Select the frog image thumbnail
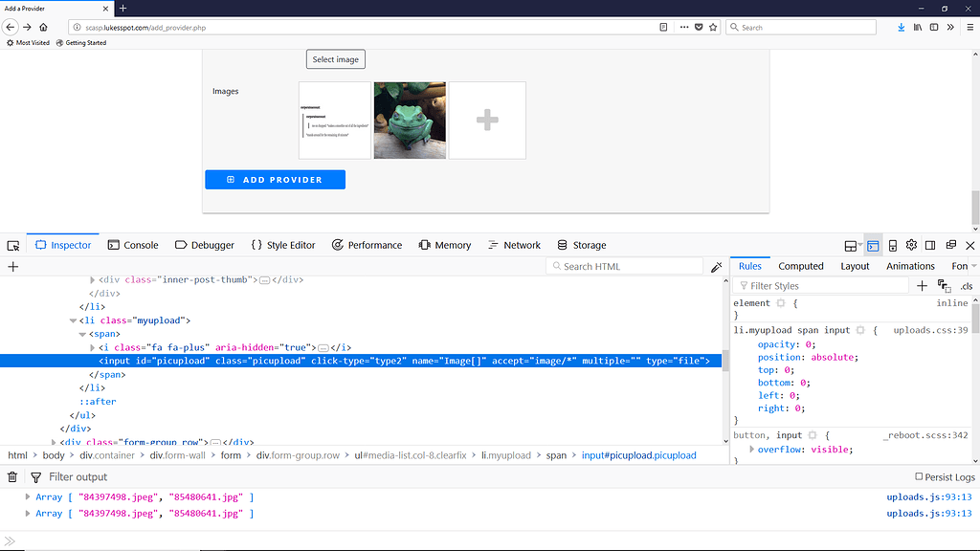The width and height of the screenshot is (980, 551). point(410,120)
